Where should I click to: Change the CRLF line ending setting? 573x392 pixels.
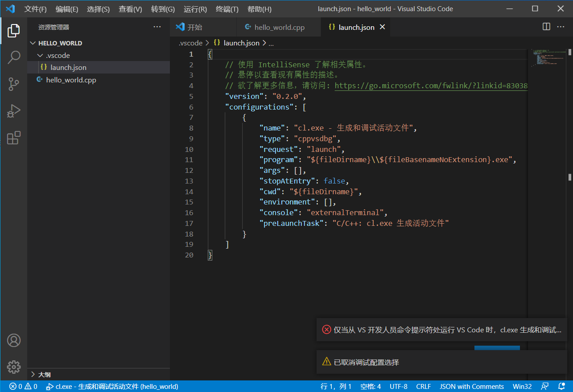[423, 386]
